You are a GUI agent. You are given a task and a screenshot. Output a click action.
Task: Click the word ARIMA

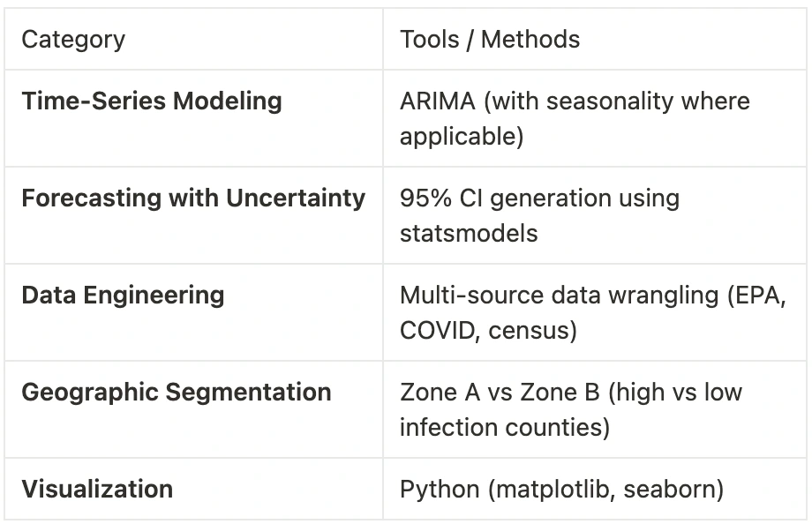click(x=437, y=101)
